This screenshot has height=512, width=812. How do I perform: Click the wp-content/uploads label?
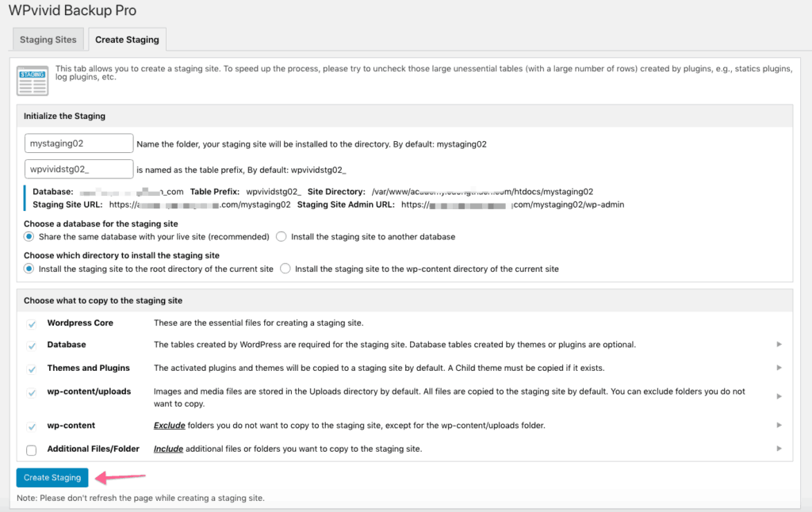(x=89, y=392)
